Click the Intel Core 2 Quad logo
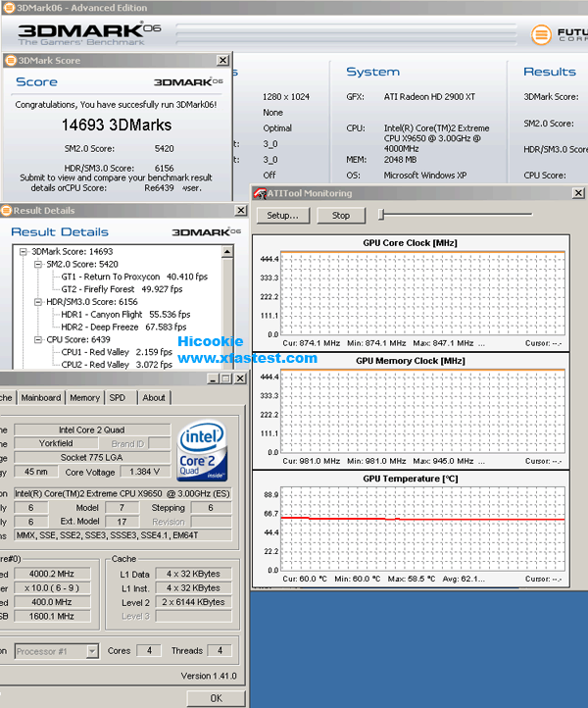Image resolution: width=588 pixels, height=708 pixels. pos(202,450)
